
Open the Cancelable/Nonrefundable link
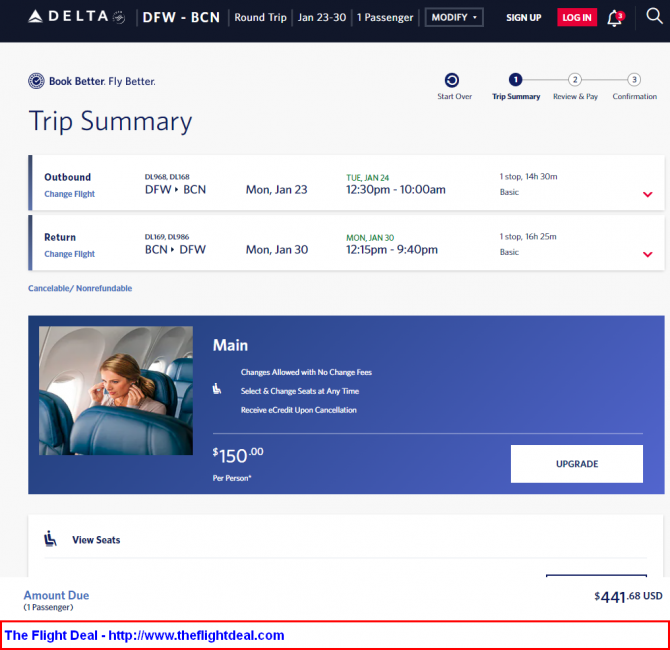point(80,288)
